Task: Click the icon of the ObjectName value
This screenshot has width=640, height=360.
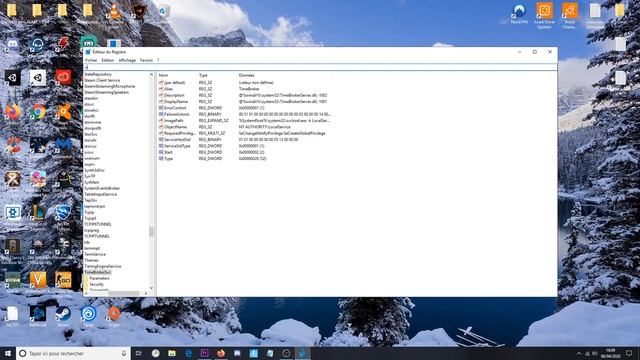Action: click(161, 127)
